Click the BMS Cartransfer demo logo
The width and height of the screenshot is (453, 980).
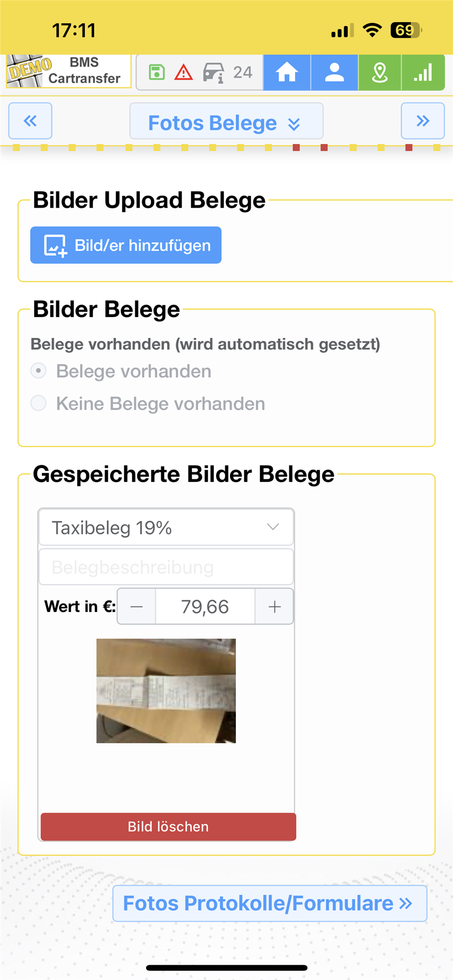pyautogui.click(x=68, y=71)
